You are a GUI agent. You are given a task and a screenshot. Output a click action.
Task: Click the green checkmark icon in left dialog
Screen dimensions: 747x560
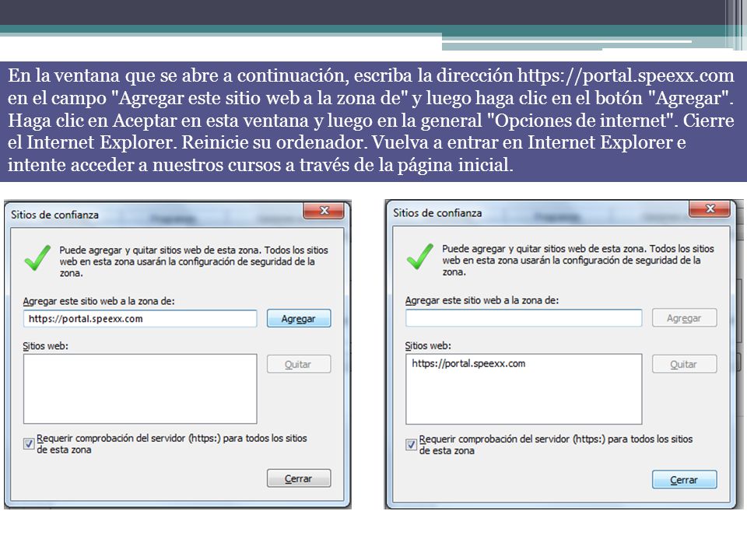(x=37, y=257)
